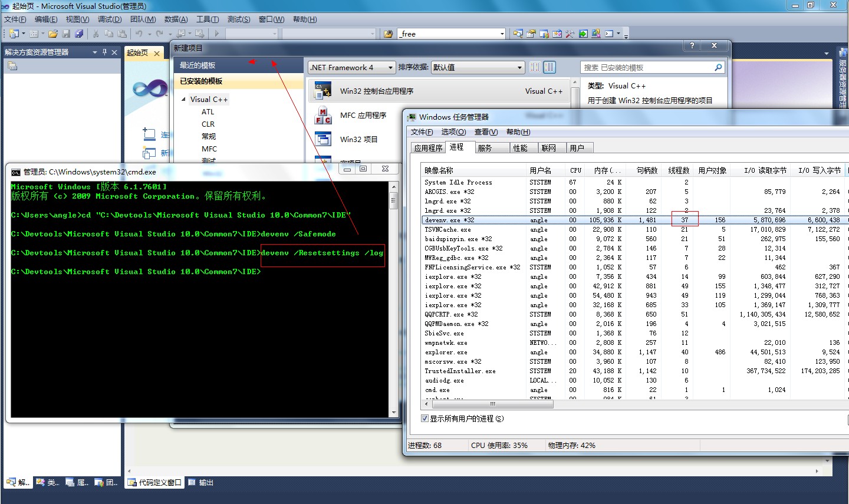Image resolution: width=849 pixels, height=504 pixels.
Task: Click the Cut scissors icon
Action: coord(96,34)
